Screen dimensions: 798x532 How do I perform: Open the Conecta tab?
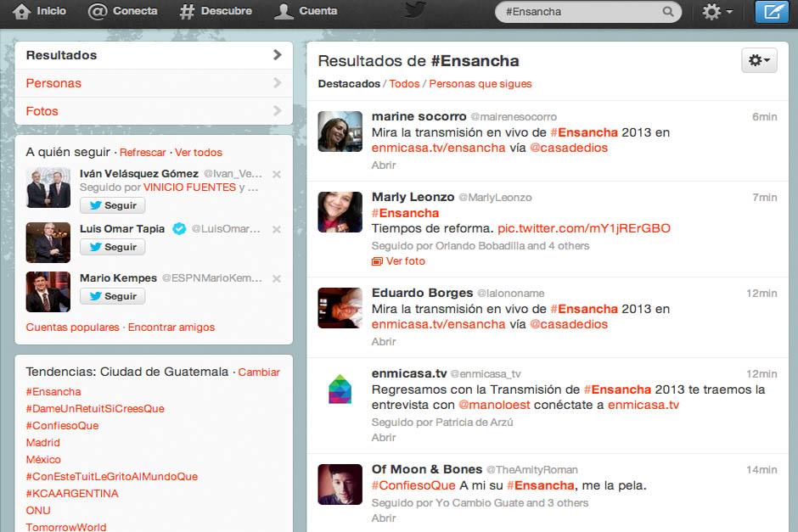tap(123, 11)
